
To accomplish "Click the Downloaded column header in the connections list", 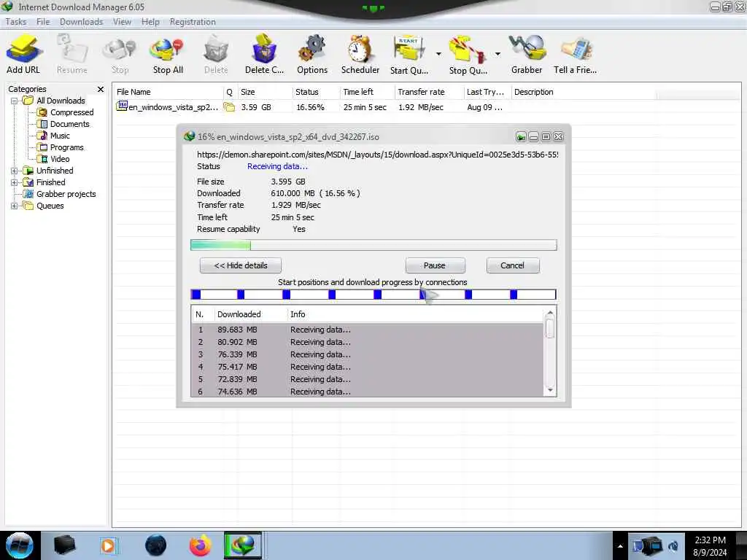I will [x=250, y=314].
